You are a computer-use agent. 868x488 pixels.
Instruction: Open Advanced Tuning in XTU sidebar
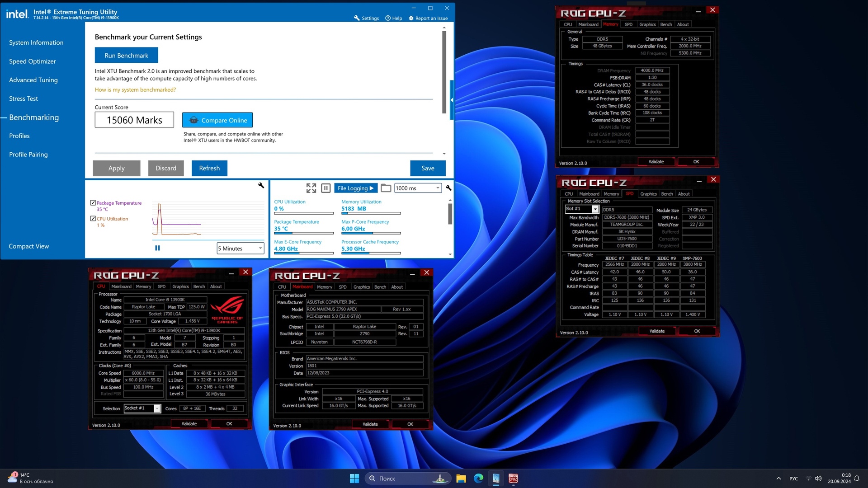(x=33, y=80)
